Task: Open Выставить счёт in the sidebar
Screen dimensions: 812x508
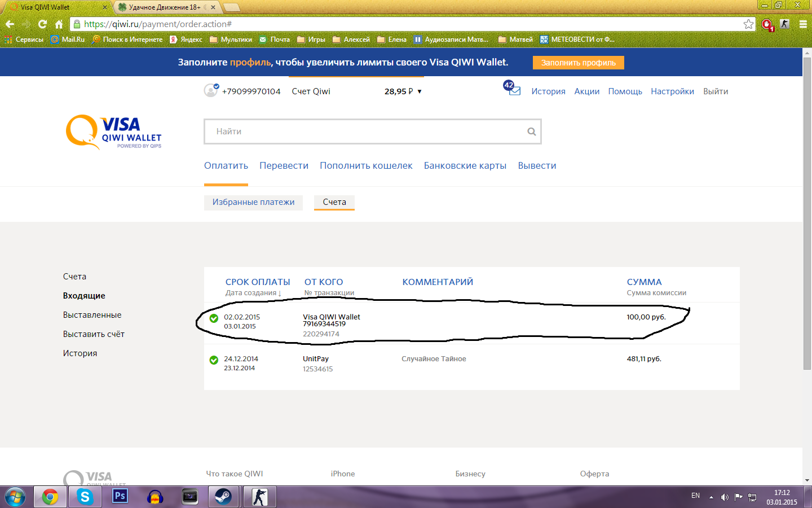Action: click(x=94, y=334)
